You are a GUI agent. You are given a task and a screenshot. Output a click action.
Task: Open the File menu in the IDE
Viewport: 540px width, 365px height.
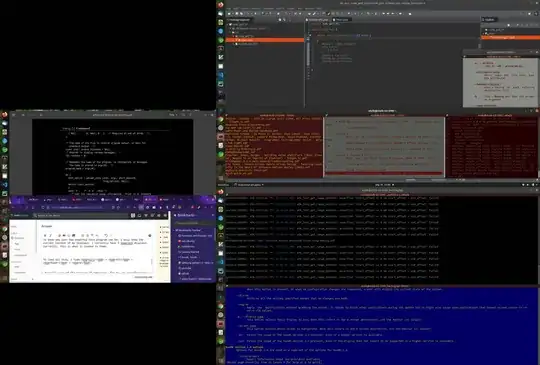coord(229,8)
